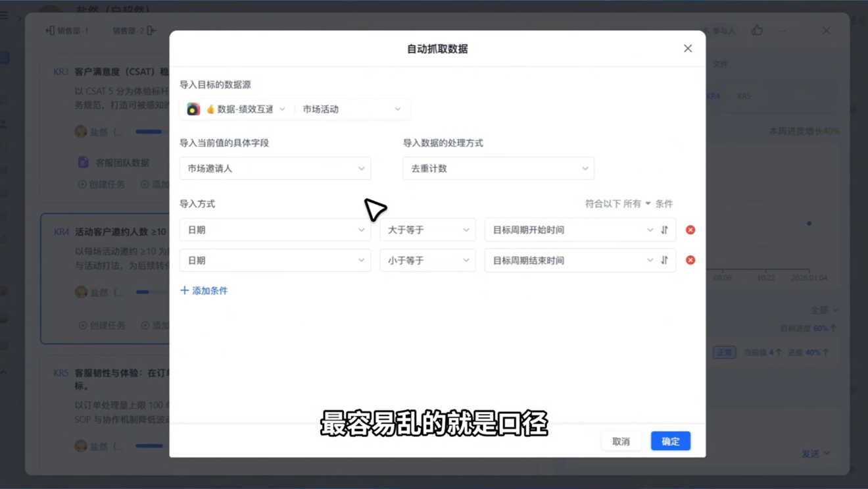868x489 pixels.
Task: Delete the 小于等于 condition row
Action: coord(690,260)
